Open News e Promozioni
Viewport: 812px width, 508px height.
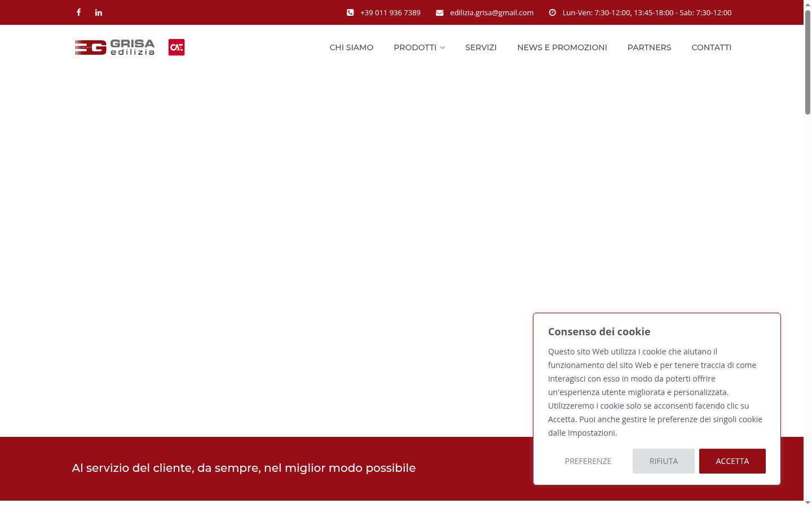(562, 47)
